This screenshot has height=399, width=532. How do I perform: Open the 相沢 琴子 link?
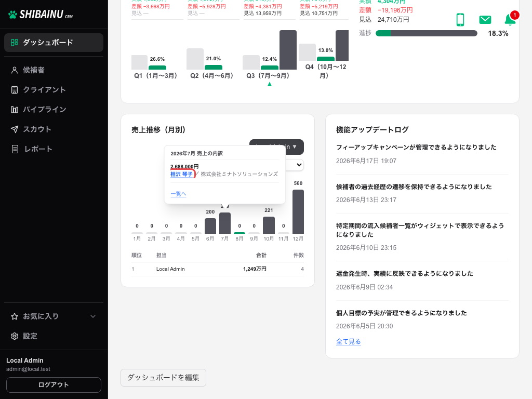click(x=181, y=174)
